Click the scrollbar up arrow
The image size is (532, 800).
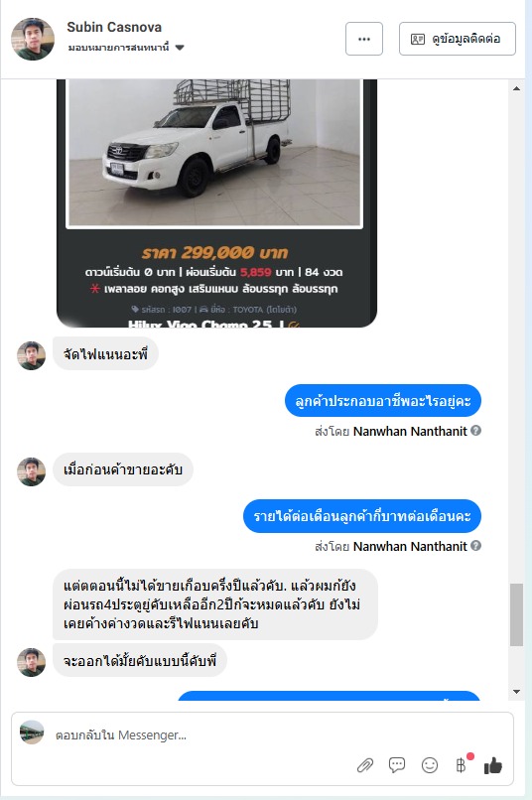[516, 88]
